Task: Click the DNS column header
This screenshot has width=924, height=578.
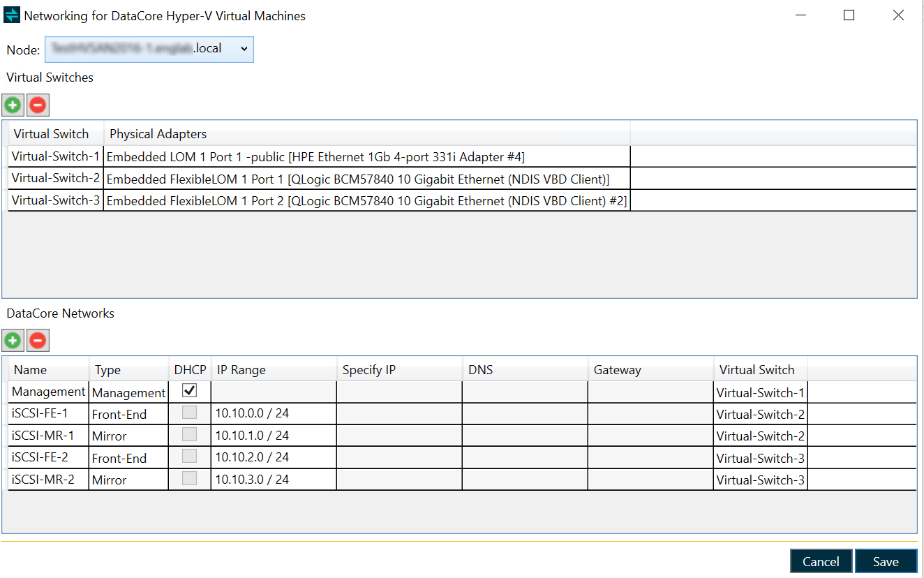Action: [525, 369]
